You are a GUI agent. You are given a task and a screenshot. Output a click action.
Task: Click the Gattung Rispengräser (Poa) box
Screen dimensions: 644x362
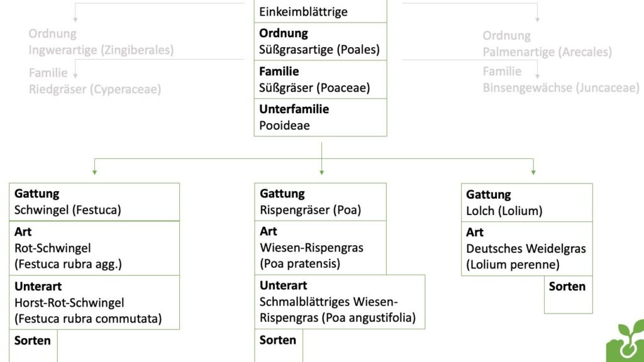(x=321, y=202)
